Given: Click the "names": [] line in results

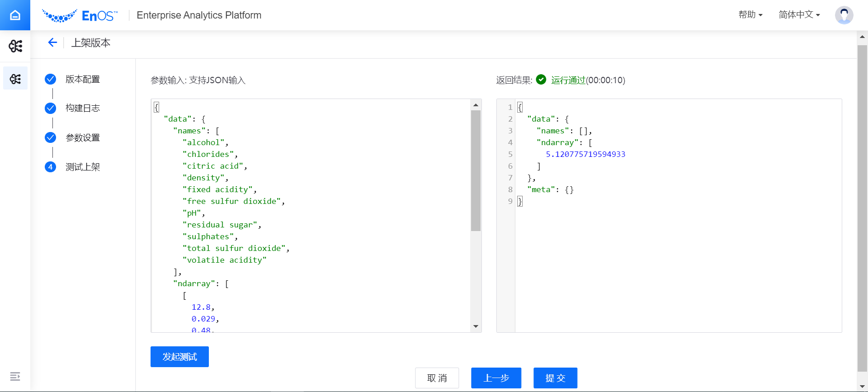Looking at the screenshot, I should point(564,131).
